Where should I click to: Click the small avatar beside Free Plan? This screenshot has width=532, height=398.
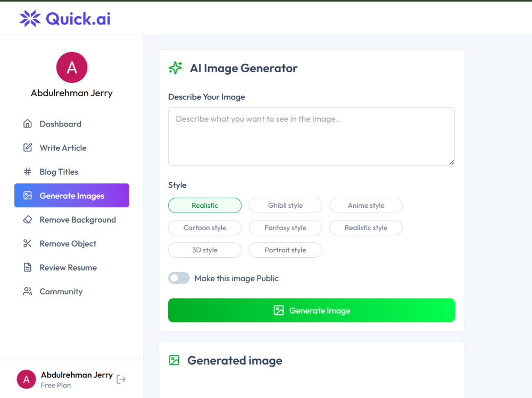(27, 379)
